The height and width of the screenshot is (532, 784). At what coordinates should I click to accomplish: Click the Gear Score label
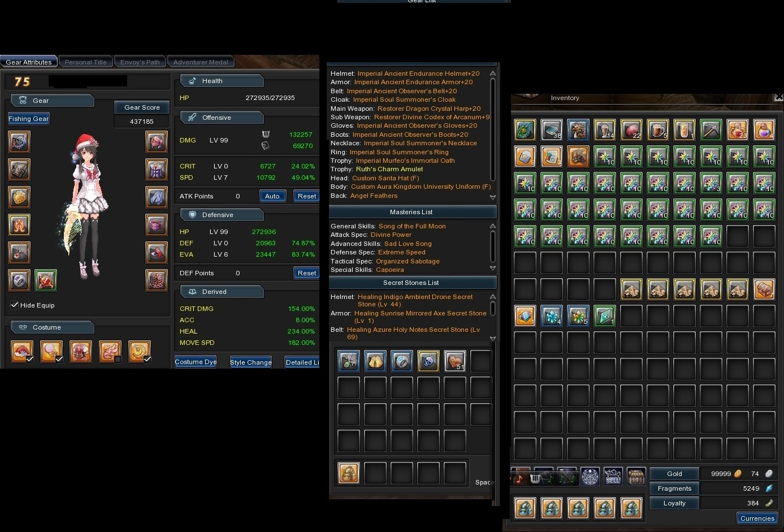[142, 107]
